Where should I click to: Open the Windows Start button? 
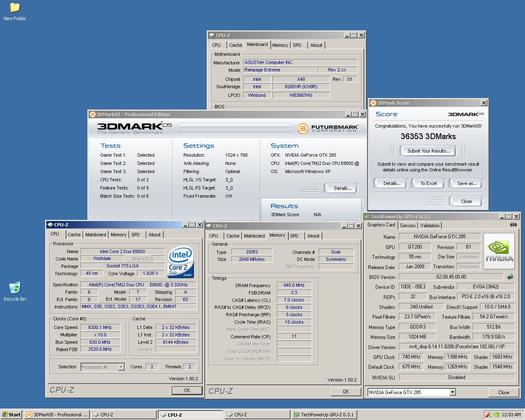[x=11, y=415]
